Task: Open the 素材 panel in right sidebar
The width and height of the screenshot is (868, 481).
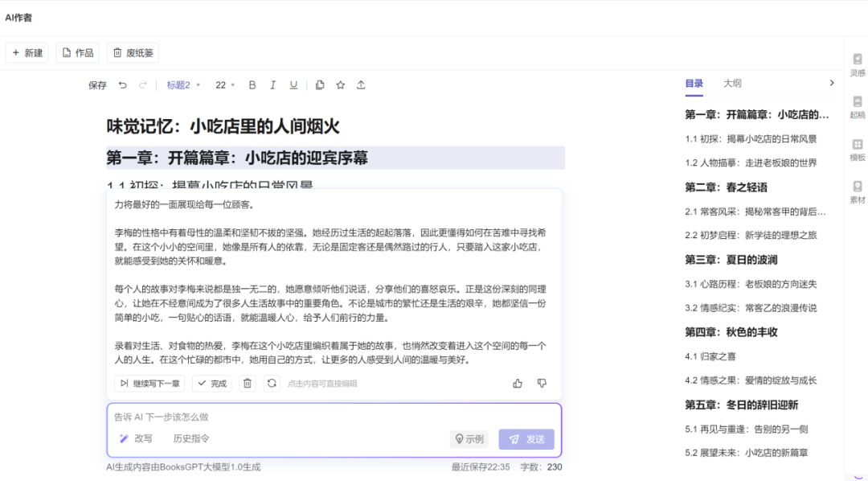Action: (858, 191)
